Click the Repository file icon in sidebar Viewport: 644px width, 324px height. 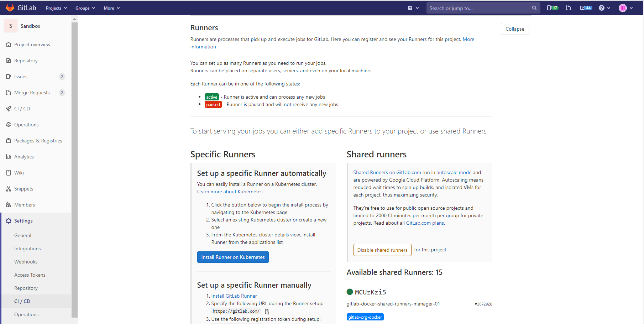9,61
